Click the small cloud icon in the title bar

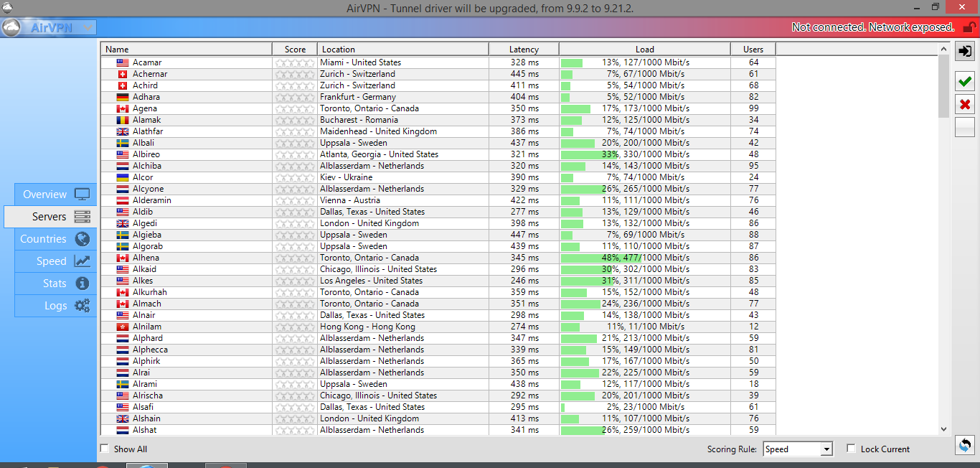click(x=7, y=7)
